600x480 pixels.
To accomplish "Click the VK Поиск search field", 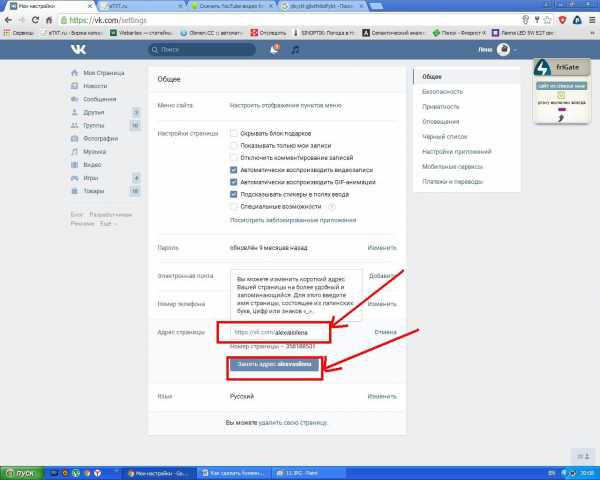I will coord(202,49).
